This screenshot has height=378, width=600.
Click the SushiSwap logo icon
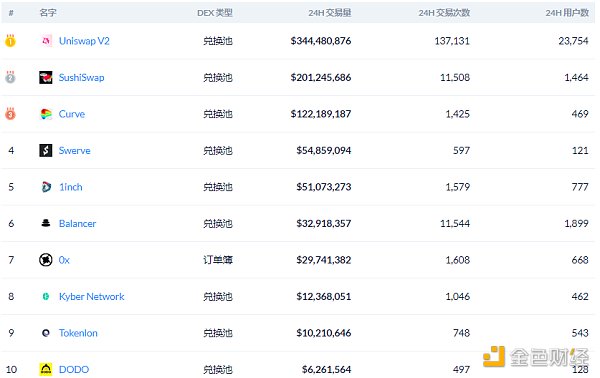click(46, 77)
